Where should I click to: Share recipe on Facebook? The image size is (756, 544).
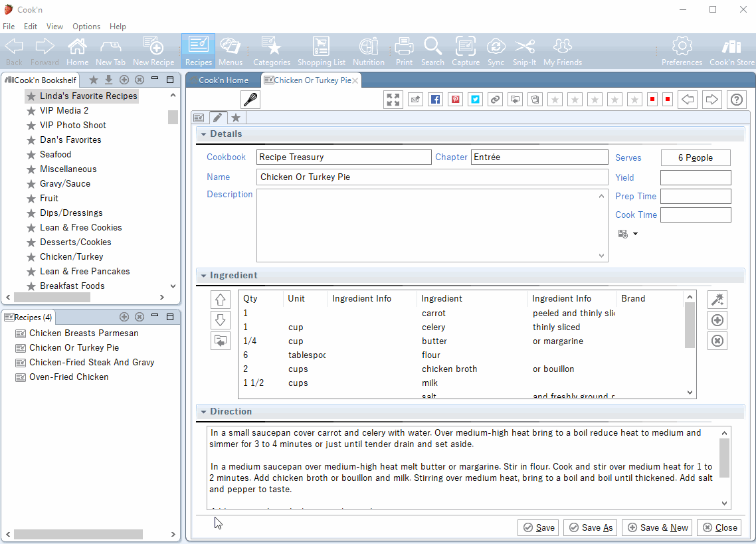point(435,100)
